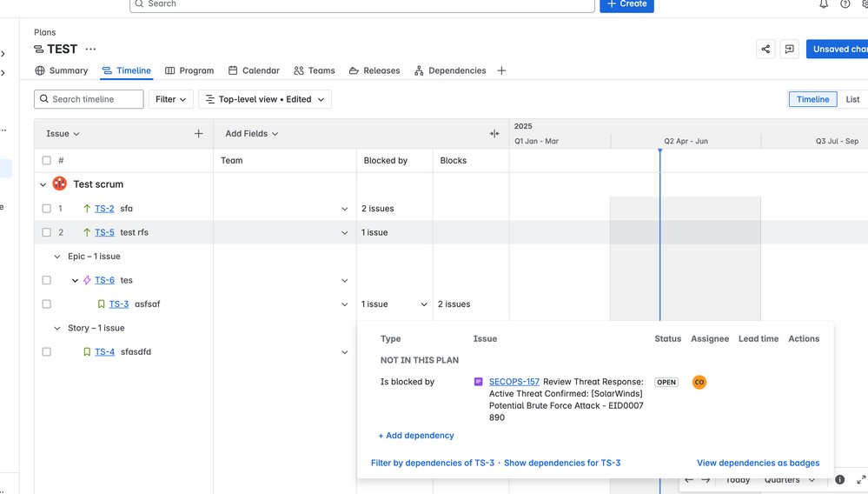The height and width of the screenshot is (494, 868).
Task: Tick the checkbox for TS-5 row
Action: [47, 232]
